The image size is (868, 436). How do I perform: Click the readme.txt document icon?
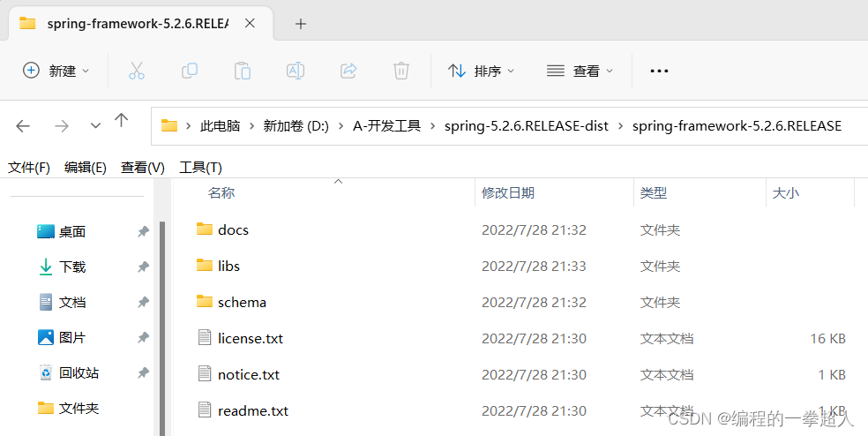point(205,410)
